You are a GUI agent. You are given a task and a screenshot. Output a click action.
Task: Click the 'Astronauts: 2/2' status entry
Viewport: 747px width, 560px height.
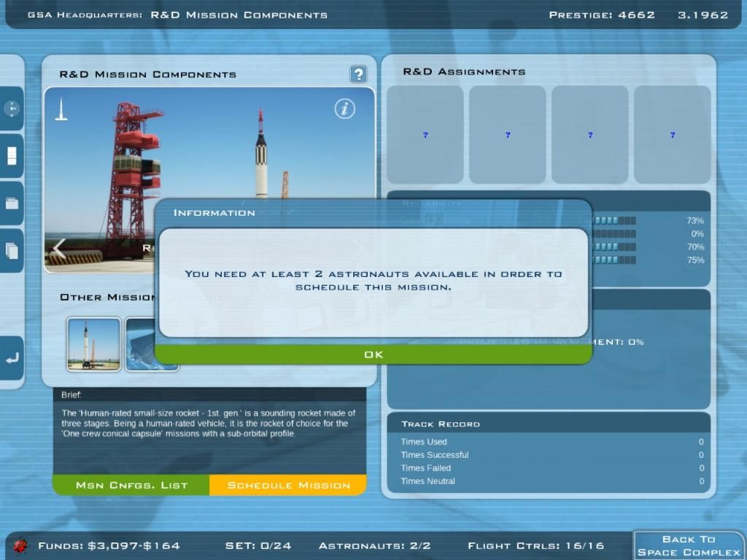tap(374, 545)
